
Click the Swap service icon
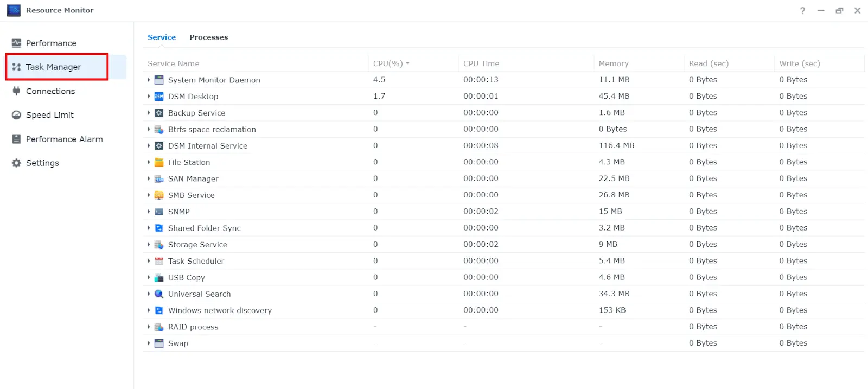[x=159, y=343]
